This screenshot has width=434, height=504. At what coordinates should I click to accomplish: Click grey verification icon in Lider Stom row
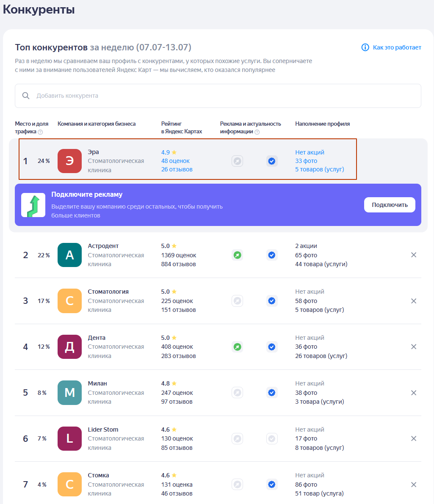click(272, 438)
